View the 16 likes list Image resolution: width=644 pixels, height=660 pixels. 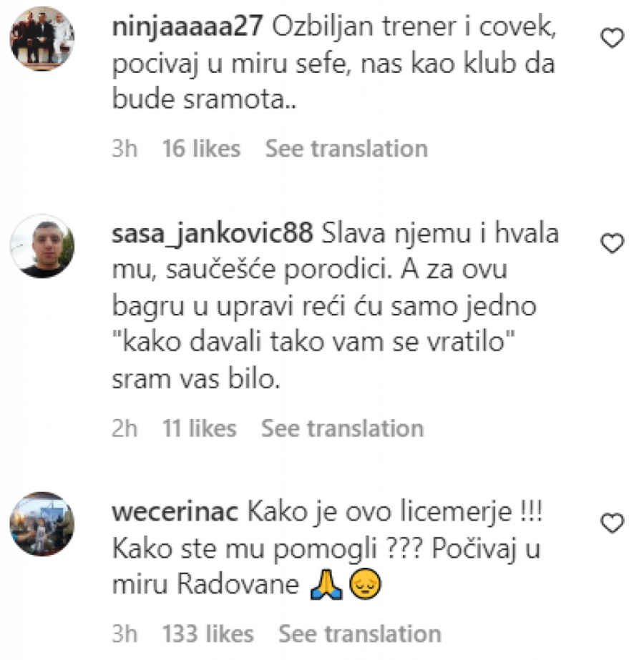tap(201, 149)
